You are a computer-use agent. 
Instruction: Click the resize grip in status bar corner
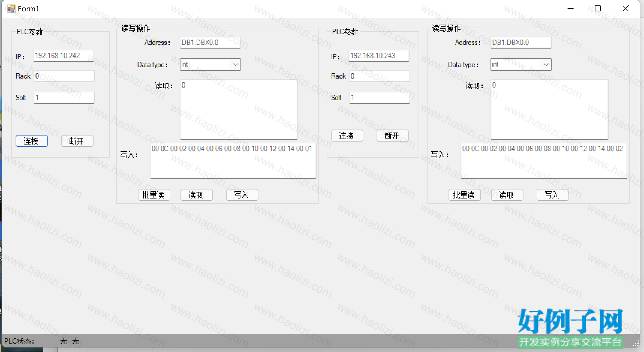pos(636,343)
